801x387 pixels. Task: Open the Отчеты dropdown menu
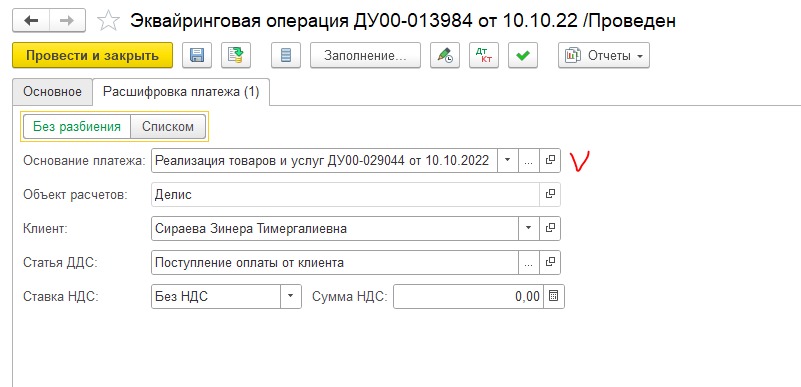604,55
